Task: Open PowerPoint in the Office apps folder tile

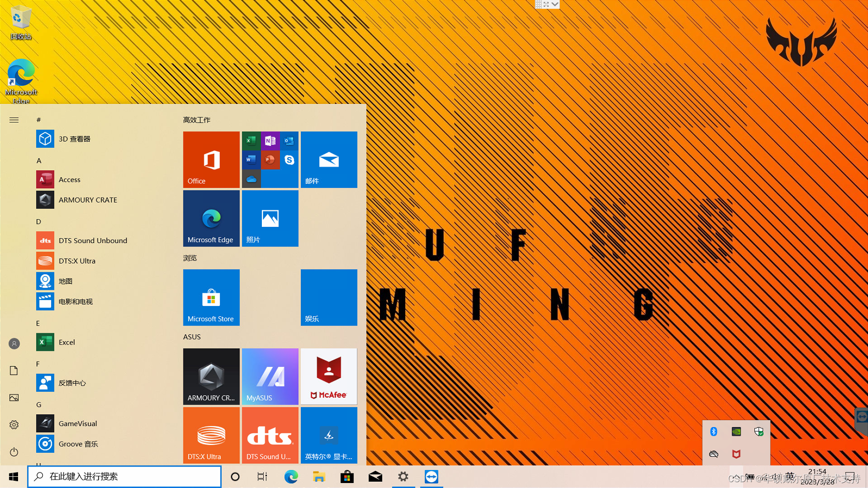Action: click(x=270, y=160)
